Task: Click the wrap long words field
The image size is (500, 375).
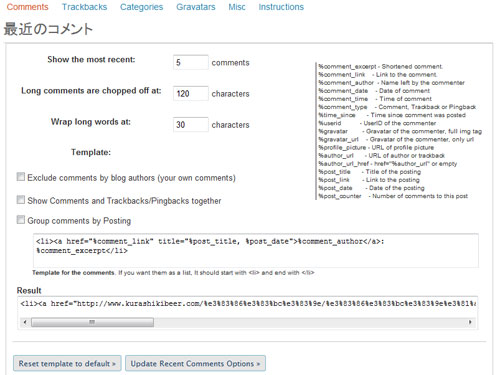Action: (x=191, y=124)
